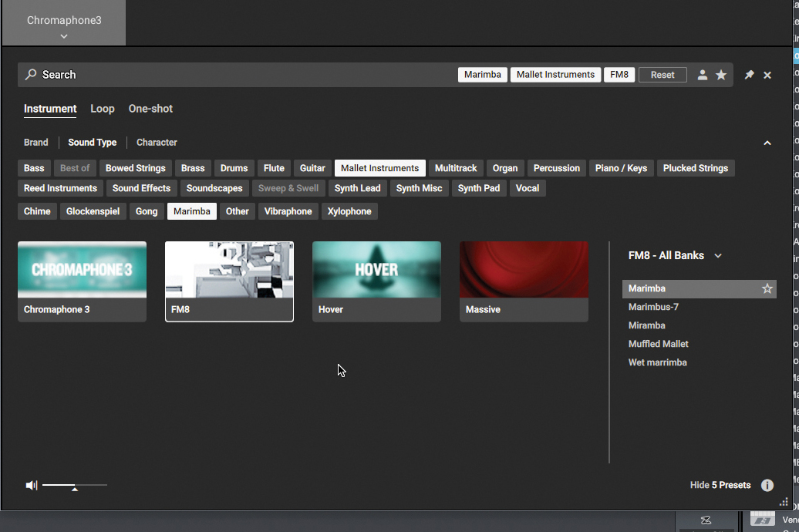The height and width of the screenshot is (532, 799).
Task: Select the Character filter category
Action: [x=157, y=143]
